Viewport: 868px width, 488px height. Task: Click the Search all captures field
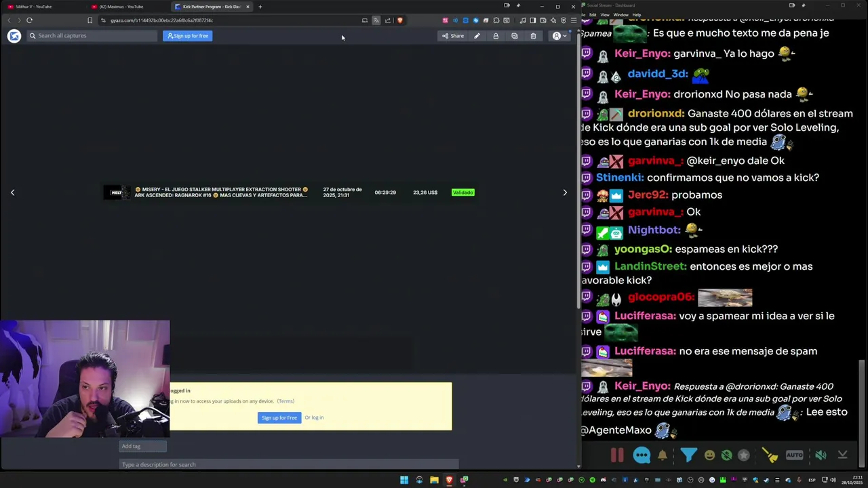(x=92, y=35)
